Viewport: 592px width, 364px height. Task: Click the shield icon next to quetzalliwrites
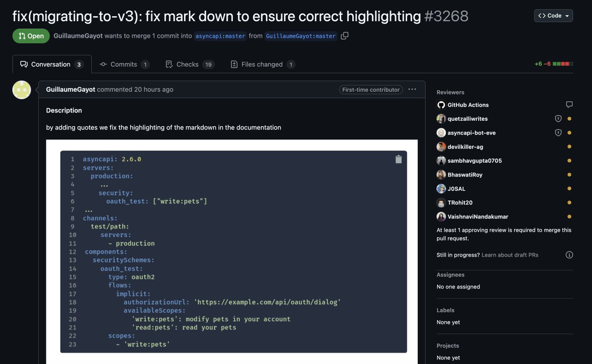point(558,118)
